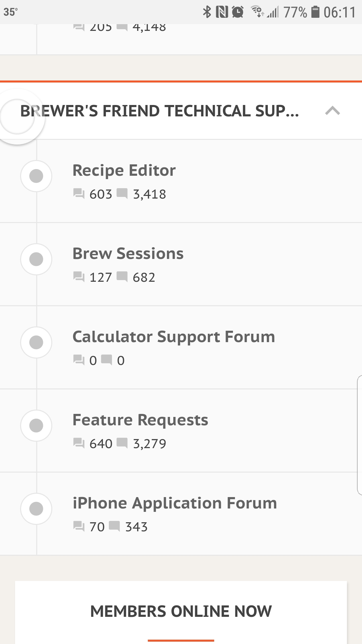Screen dimensions: 362x644
Task: Click the Brew Sessions status circle icon
Action: (36, 259)
